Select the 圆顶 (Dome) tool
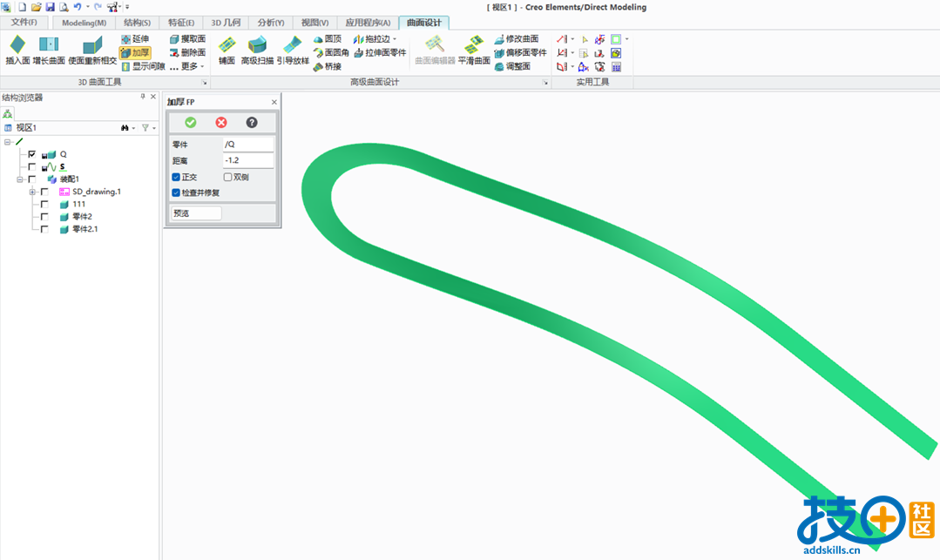The width and height of the screenshot is (940, 560). (x=328, y=39)
